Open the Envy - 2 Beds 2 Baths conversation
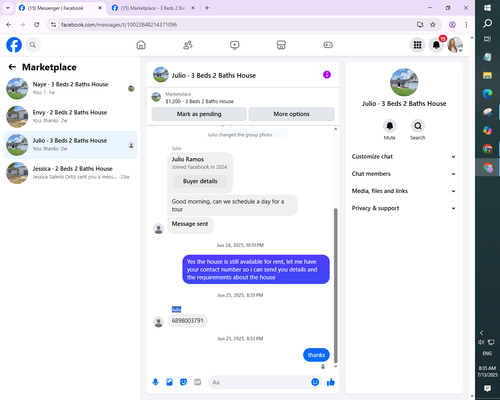500x400 pixels. (x=70, y=117)
